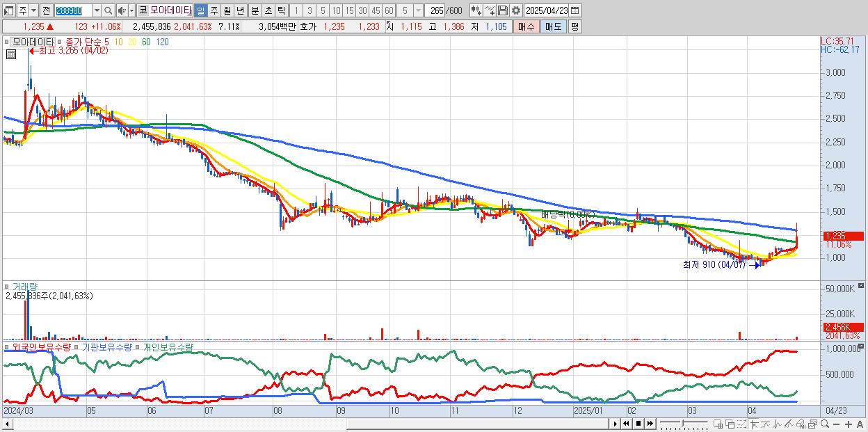Select the 틱 tick chart period
Screen dimensions: 868x432
pyautogui.click(x=281, y=10)
